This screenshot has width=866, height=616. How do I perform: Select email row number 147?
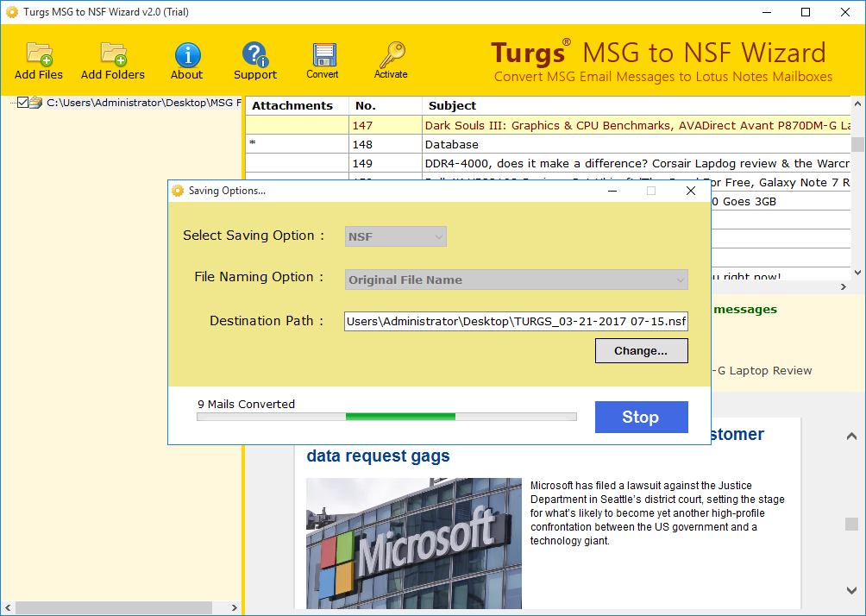tap(548, 125)
